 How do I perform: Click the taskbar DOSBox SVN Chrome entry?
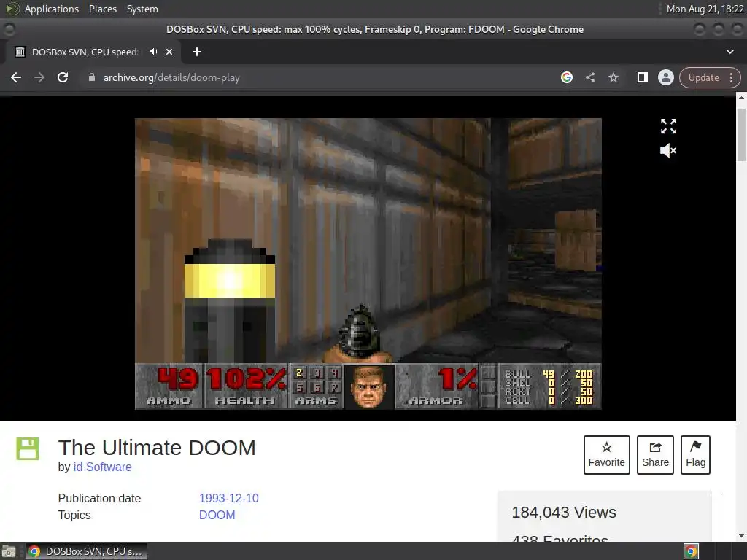coord(86,551)
